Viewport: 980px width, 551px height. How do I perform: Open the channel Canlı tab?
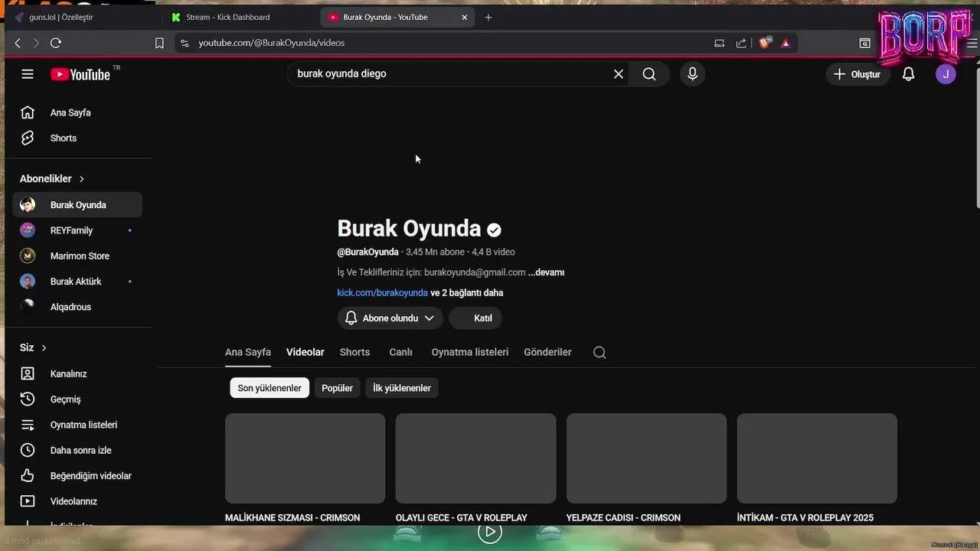coord(400,352)
